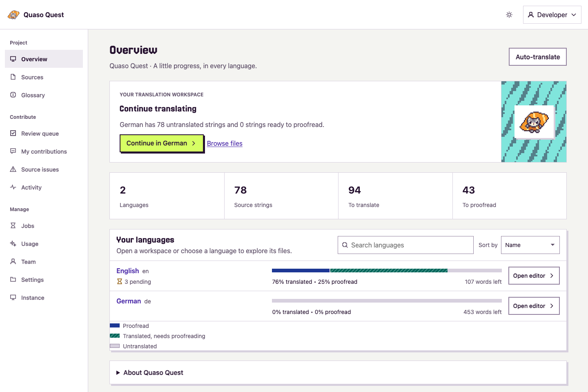Viewport: 588px width, 392px height.
Task: Click the Jobs hourglass icon
Action: (13, 225)
